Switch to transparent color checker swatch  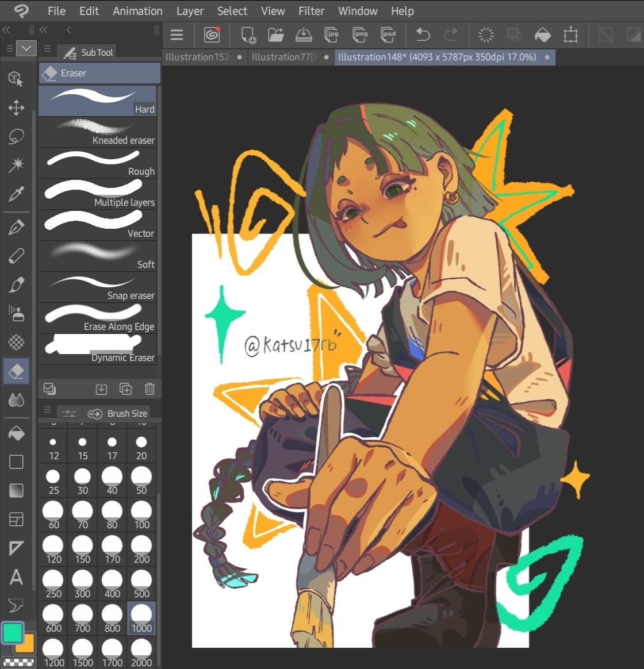click(x=18, y=663)
